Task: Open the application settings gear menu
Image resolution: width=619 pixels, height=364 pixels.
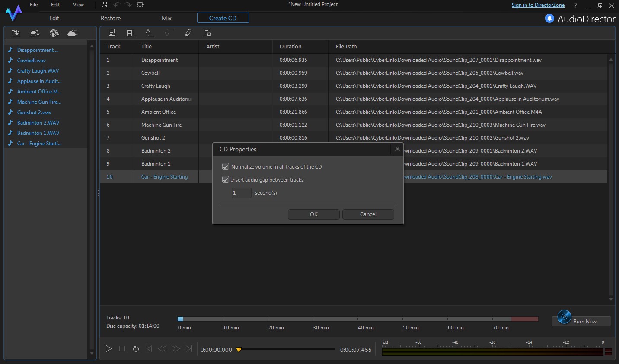Action: (140, 4)
